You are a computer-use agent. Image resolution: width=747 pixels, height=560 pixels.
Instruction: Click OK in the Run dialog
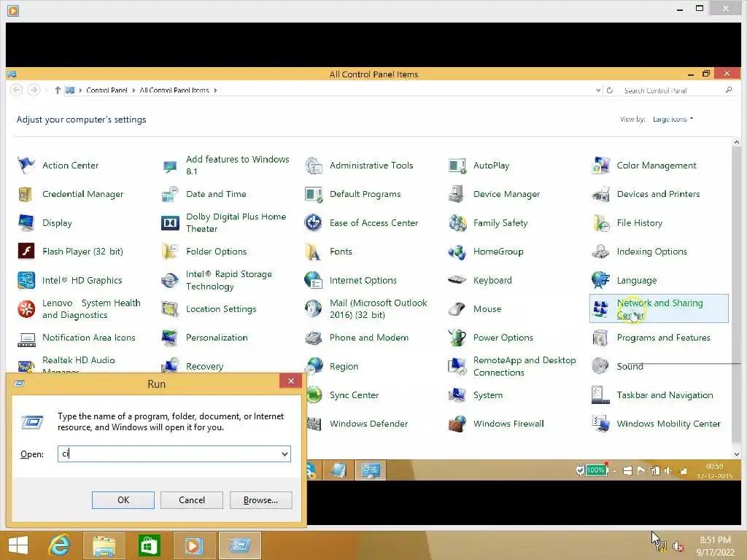[x=123, y=500]
